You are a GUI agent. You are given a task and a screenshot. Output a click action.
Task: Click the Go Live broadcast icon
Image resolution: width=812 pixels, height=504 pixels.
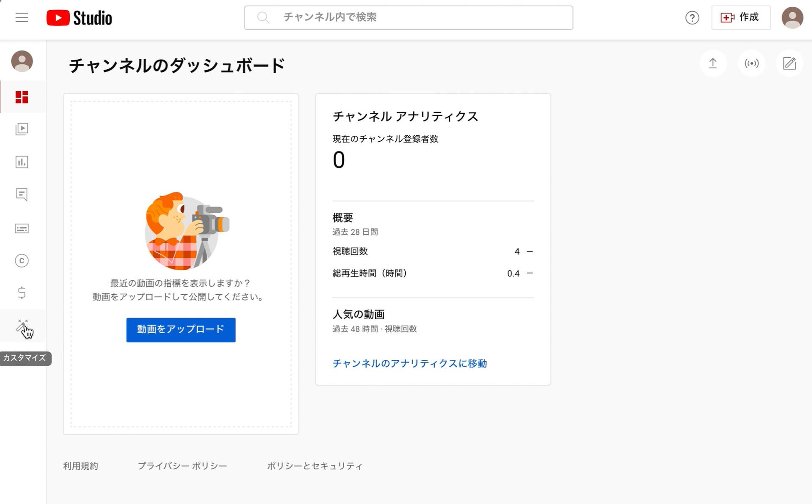pos(751,63)
